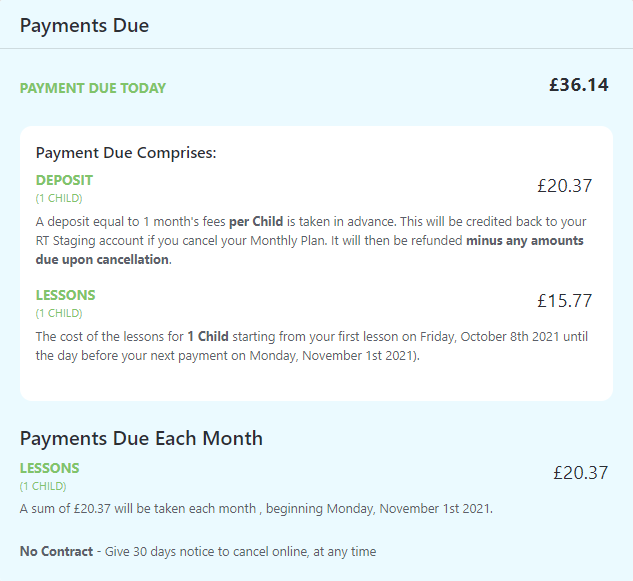Click the Payment Due Comprises heading
This screenshot has height=581, width=633.
126,153
